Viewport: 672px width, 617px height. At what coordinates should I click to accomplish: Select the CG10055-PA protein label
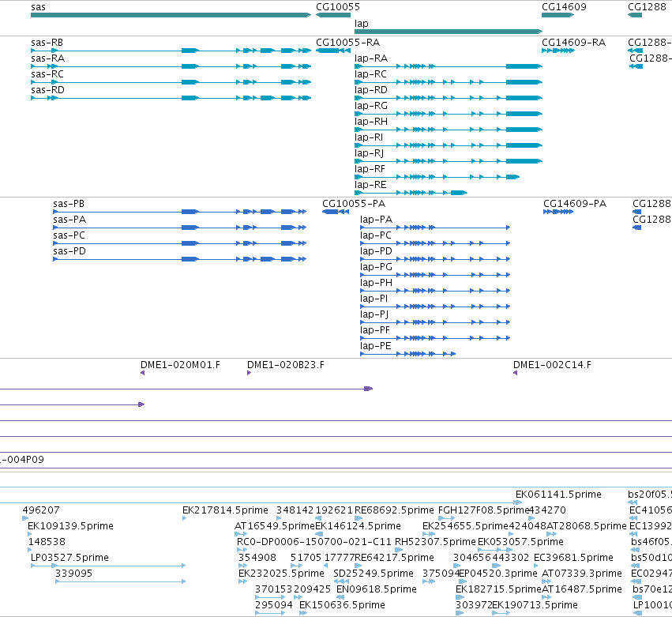(354, 204)
